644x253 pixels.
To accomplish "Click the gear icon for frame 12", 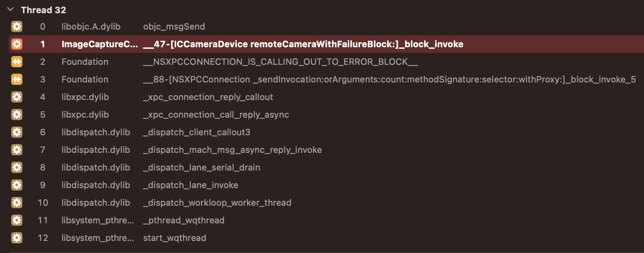I will point(17,238).
